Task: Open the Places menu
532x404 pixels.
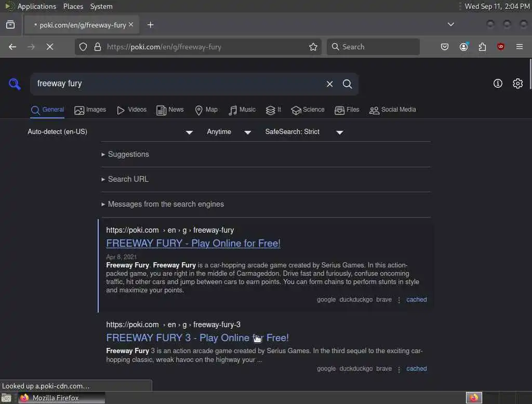Action: click(x=73, y=6)
